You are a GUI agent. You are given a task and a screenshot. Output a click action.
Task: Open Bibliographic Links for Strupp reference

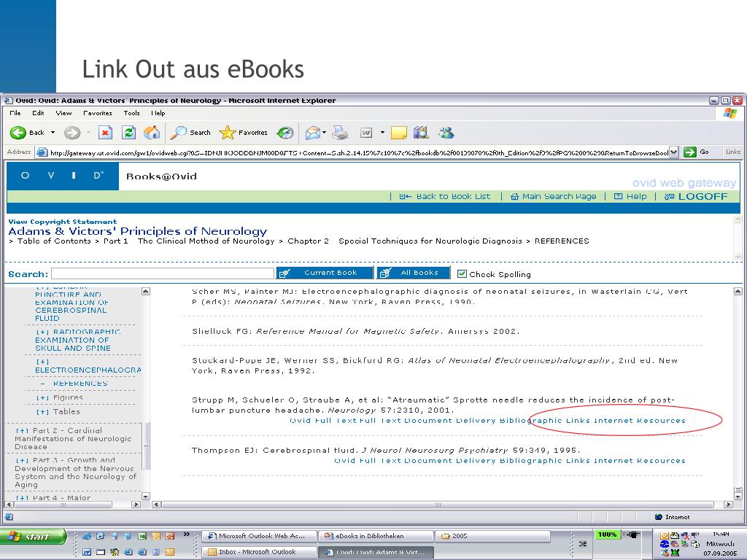(544, 421)
